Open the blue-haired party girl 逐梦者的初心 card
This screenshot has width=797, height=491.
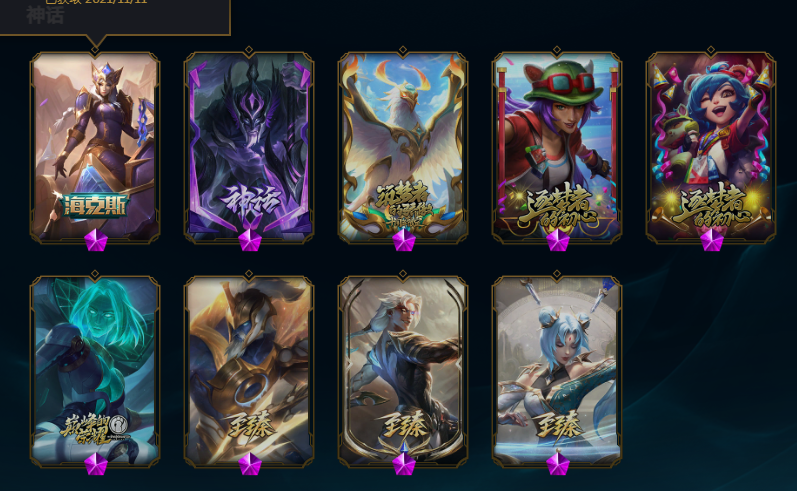point(711,147)
